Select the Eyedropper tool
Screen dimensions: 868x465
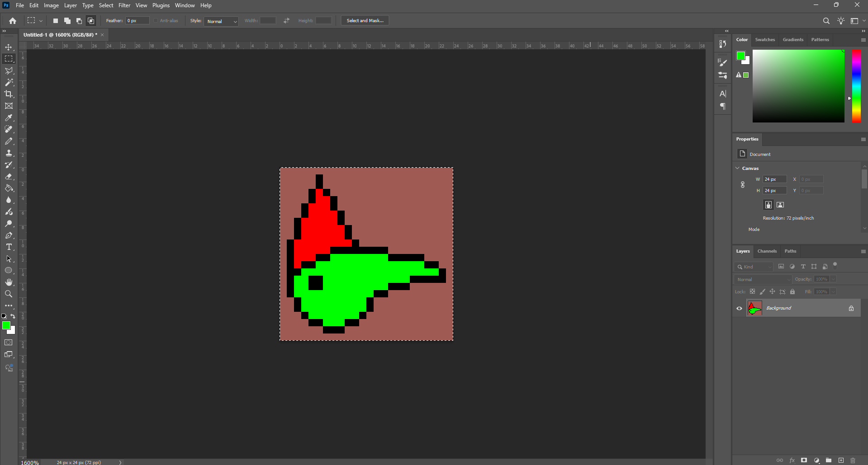(x=9, y=117)
